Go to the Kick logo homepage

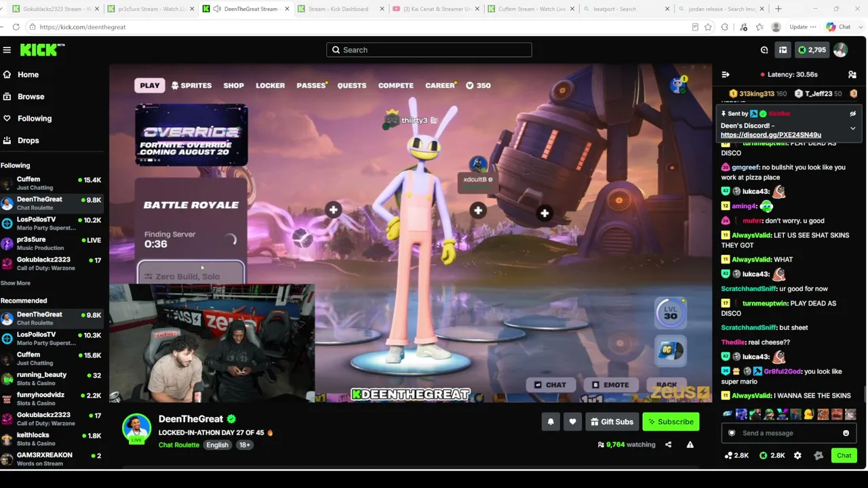(x=42, y=50)
